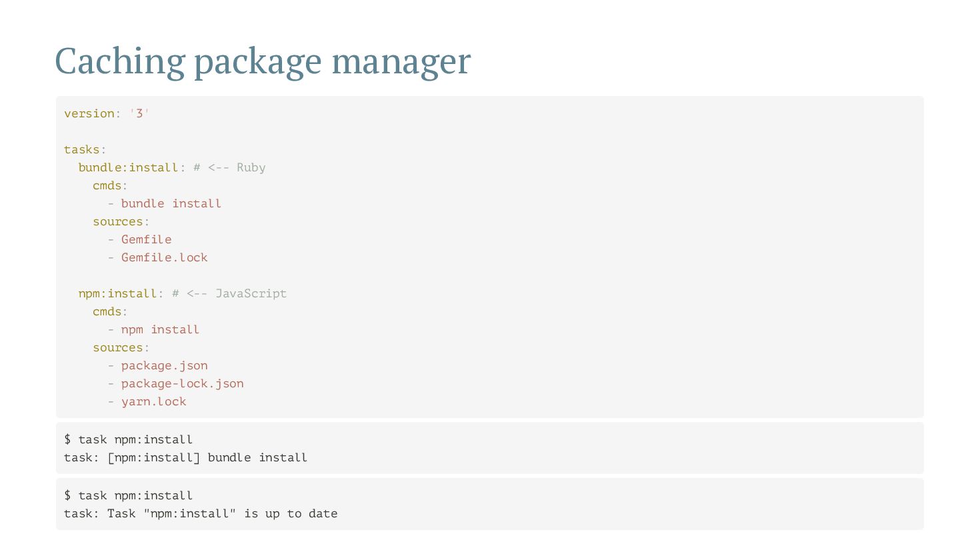Click the first '$ task npm:install' command
The image size is (980, 552).
click(128, 439)
